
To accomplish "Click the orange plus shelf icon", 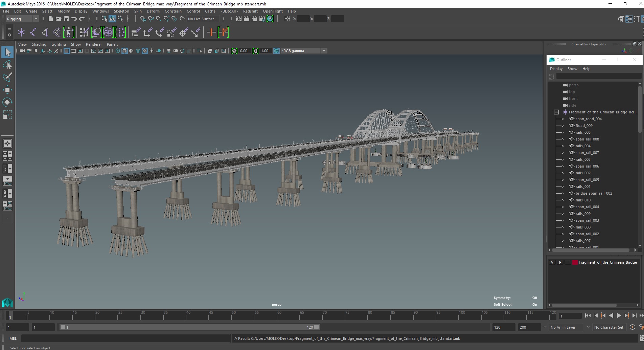I will pos(211,32).
